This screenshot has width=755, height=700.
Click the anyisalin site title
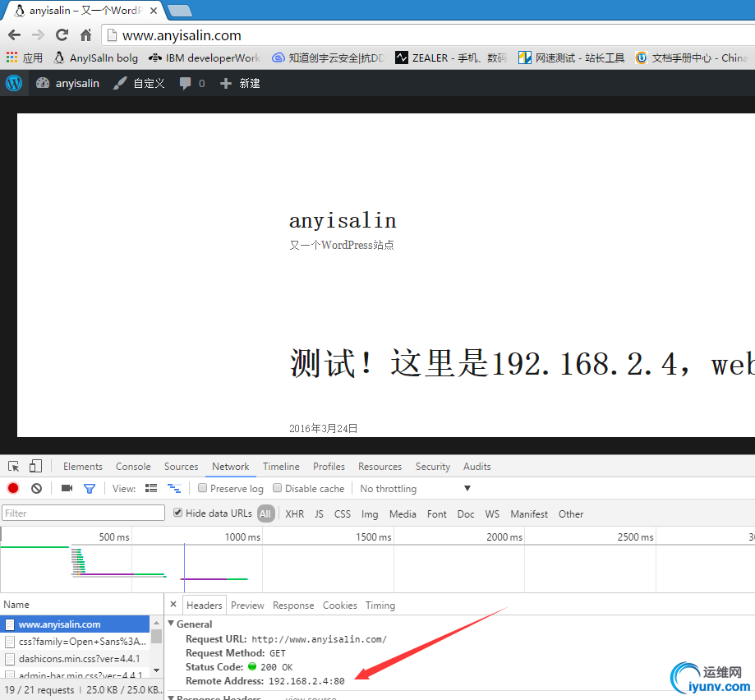tap(343, 221)
